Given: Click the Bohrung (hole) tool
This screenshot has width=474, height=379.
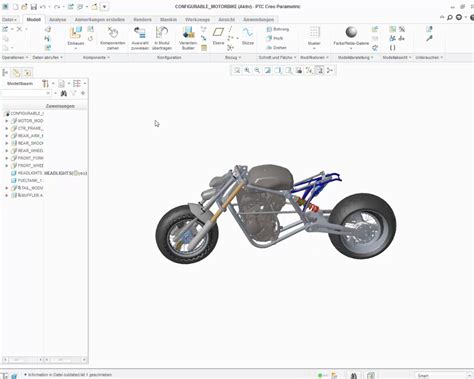Looking at the screenshot, I should 278,29.
